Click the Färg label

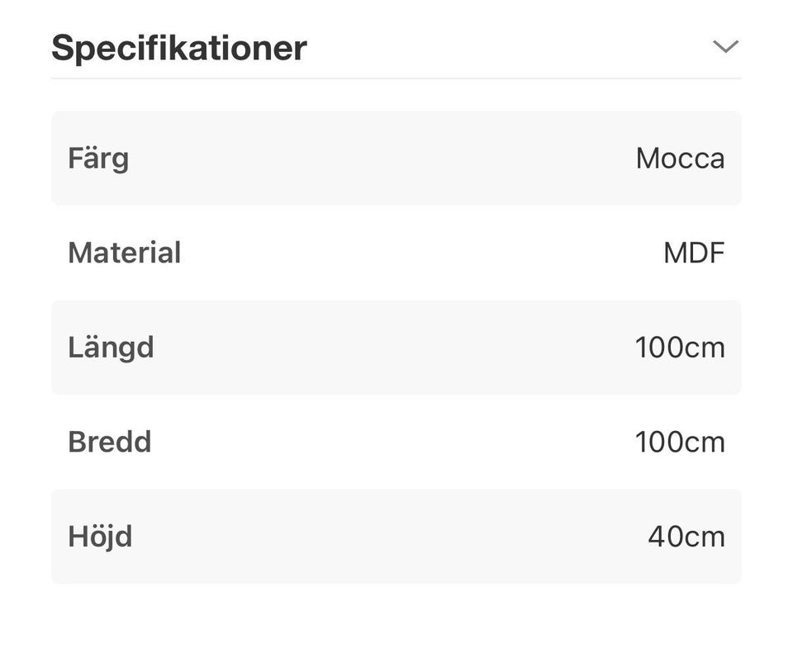[x=98, y=158]
